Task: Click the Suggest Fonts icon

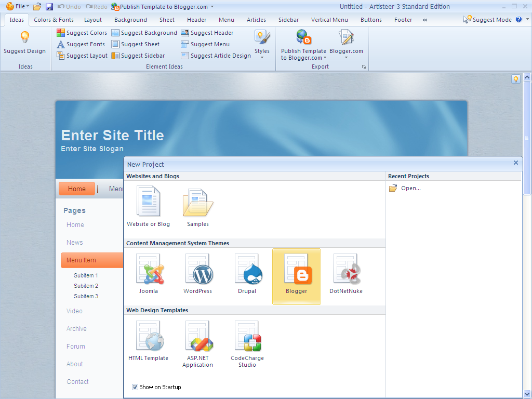Action: pyautogui.click(x=61, y=44)
